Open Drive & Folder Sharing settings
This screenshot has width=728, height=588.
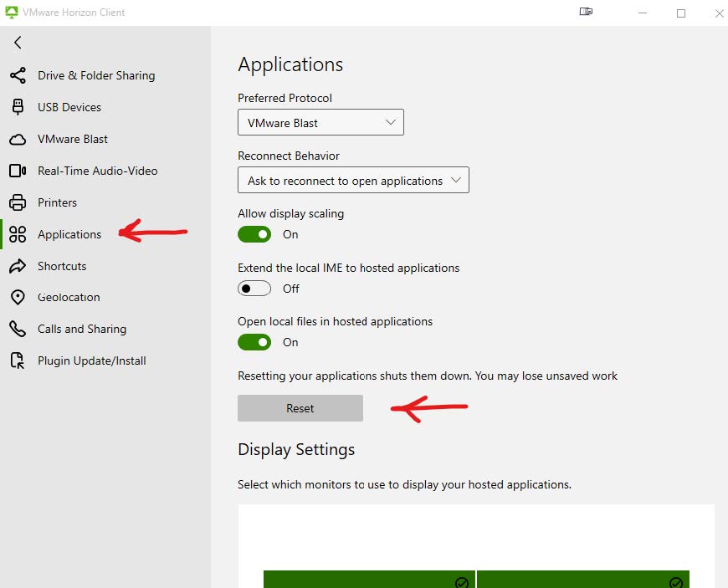click(x=105, y=75)
